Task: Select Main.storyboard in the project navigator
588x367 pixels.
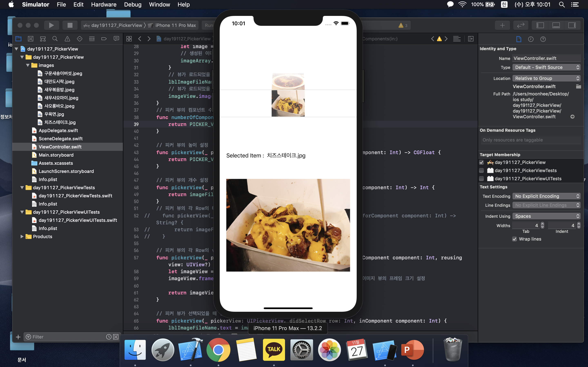Action: [56, 155]
